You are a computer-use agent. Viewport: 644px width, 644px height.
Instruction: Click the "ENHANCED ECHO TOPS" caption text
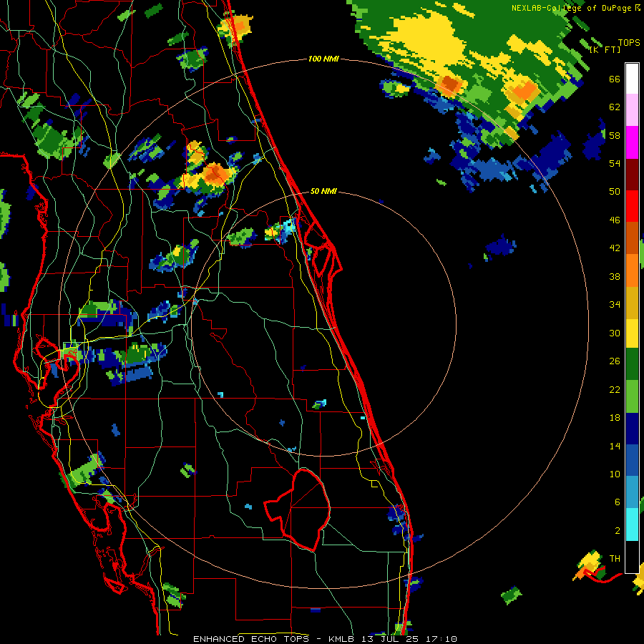coord(251,639)
